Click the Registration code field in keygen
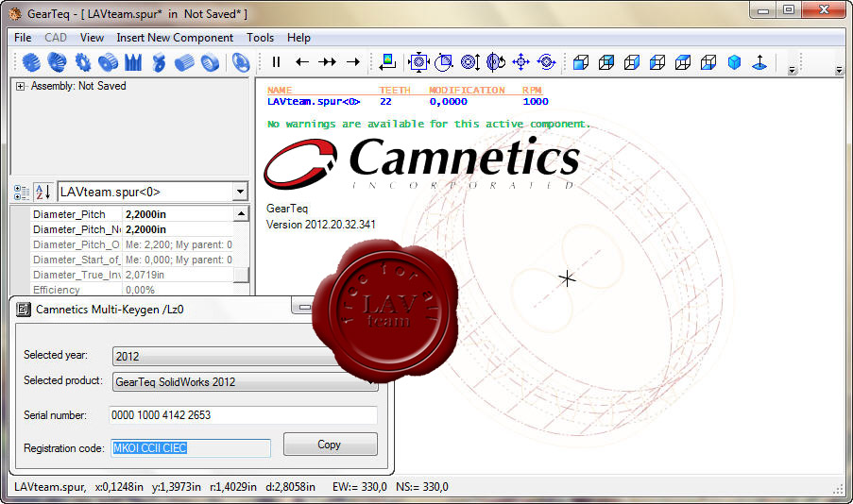 coord(191,448)
